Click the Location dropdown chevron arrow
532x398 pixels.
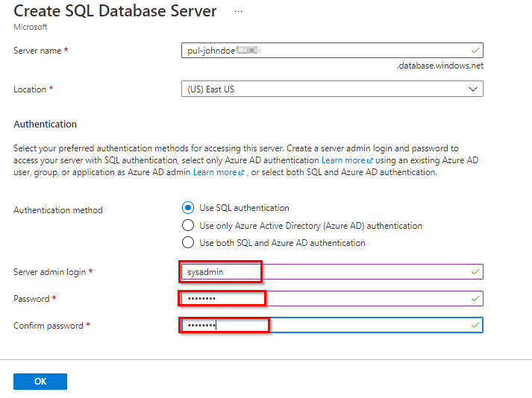[x=473, y=89]
